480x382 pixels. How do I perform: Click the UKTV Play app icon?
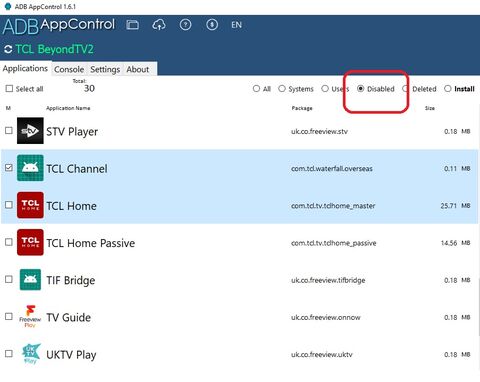coord(30,354)
